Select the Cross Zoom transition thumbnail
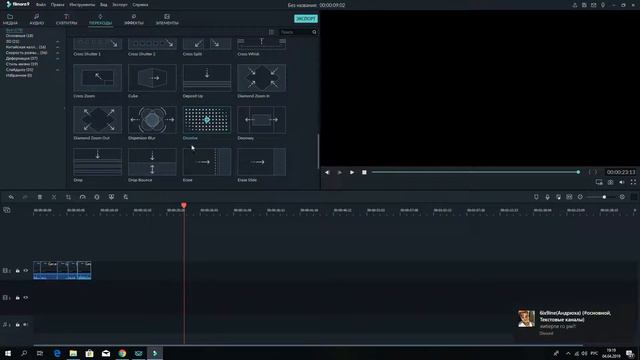The image size is (640, 360). 98,78
